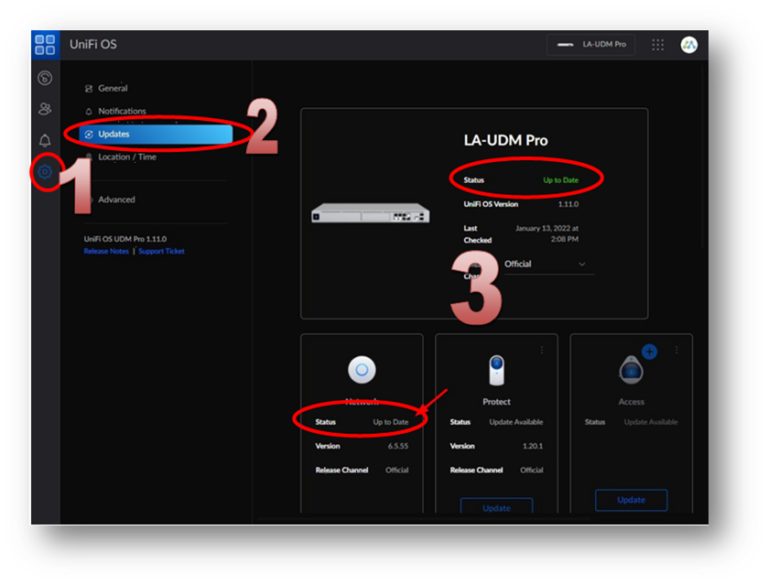Open the settings gear in the sidebar
Image resolution: width=768 pixels, height=585 pixels.
[x=45, y=172]
